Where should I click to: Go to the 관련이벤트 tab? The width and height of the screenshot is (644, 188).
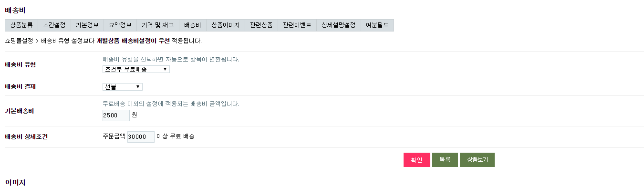pyautogui.click(x=297, y=25)
